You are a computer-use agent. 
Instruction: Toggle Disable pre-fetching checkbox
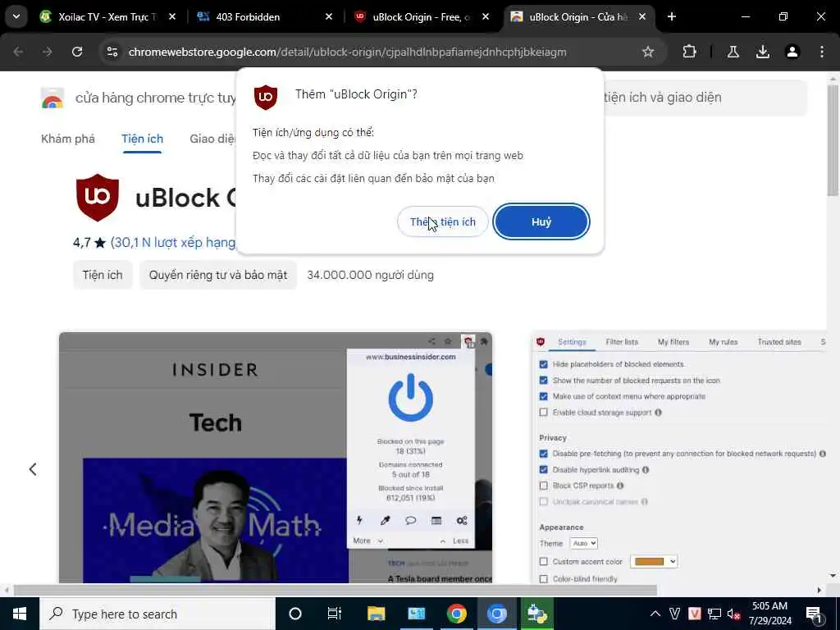tap(544, 454)
